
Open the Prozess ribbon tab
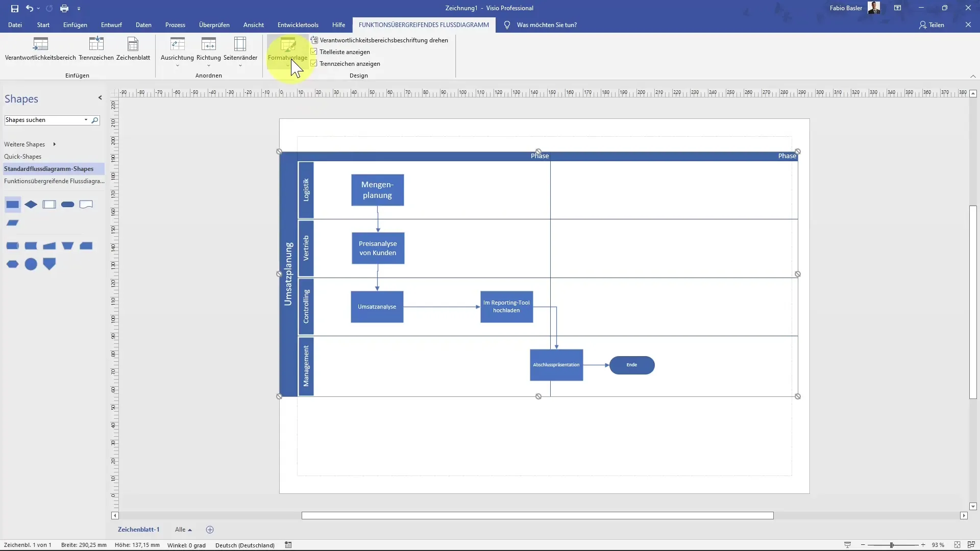(x=175, y=25)
